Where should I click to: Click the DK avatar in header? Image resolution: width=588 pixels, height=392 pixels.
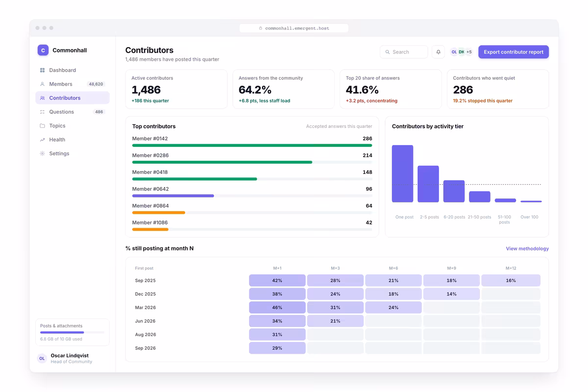(461, 52)
